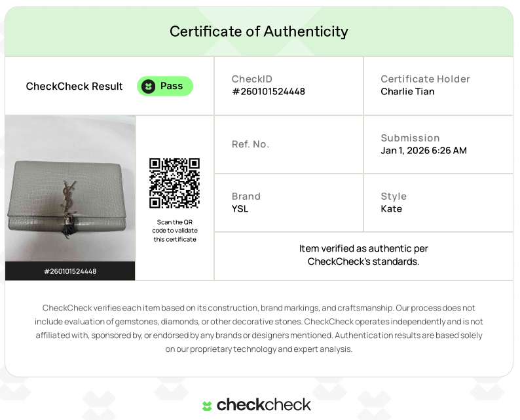520x420 pixels.
Task: Click the disclaimer paragraph text
Action: [259, 328]
